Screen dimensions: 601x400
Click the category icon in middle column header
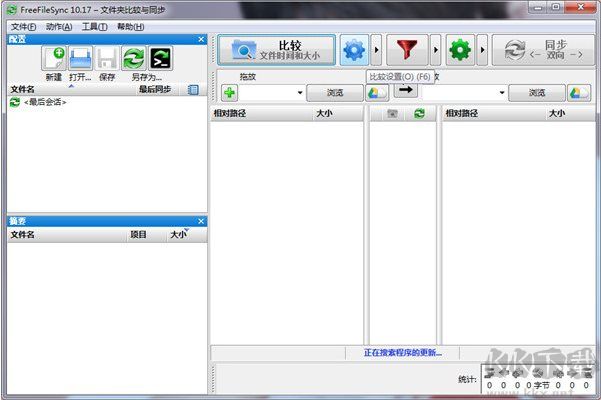coord(392,113)
